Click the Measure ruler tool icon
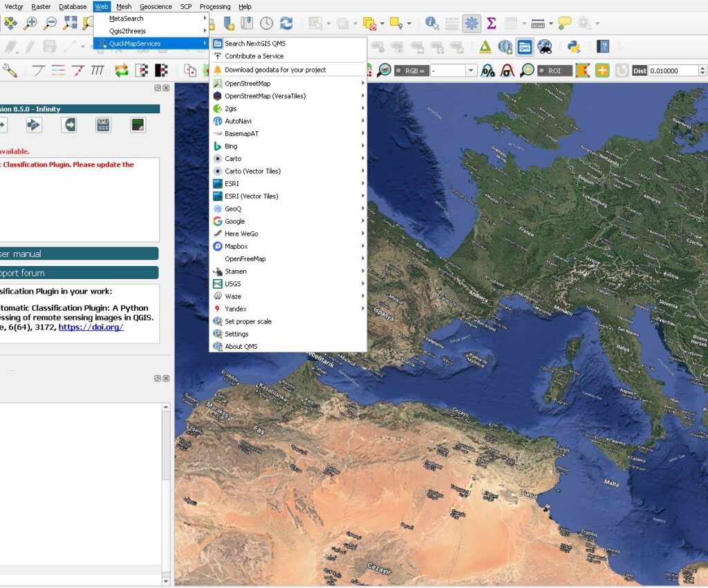This screenshot has width=708, height=588. (x=538, y=23)
